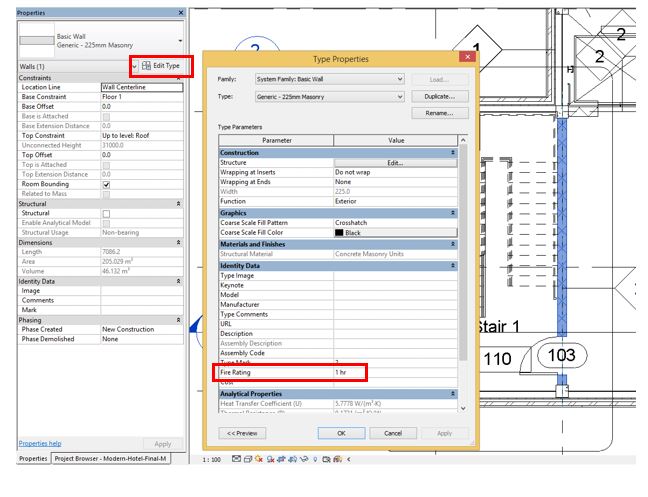The height and width of the screenshot is (497, 648).
Task: Click the Base is Attached checkbox
Action: point(106,117)
